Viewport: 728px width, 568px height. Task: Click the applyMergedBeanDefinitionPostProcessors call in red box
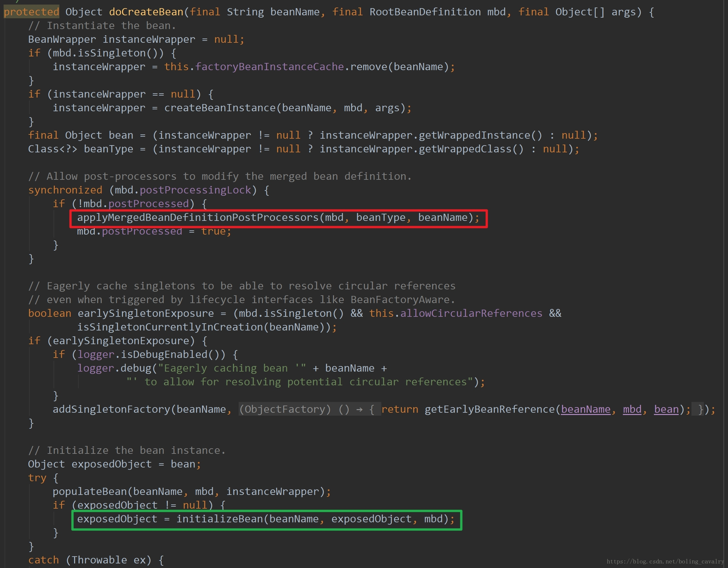[x=198, y=218]
